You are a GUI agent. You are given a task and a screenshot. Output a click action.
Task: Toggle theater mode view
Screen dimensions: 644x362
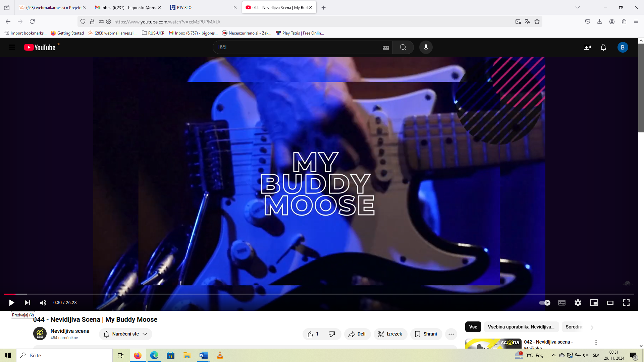point(610,303)
